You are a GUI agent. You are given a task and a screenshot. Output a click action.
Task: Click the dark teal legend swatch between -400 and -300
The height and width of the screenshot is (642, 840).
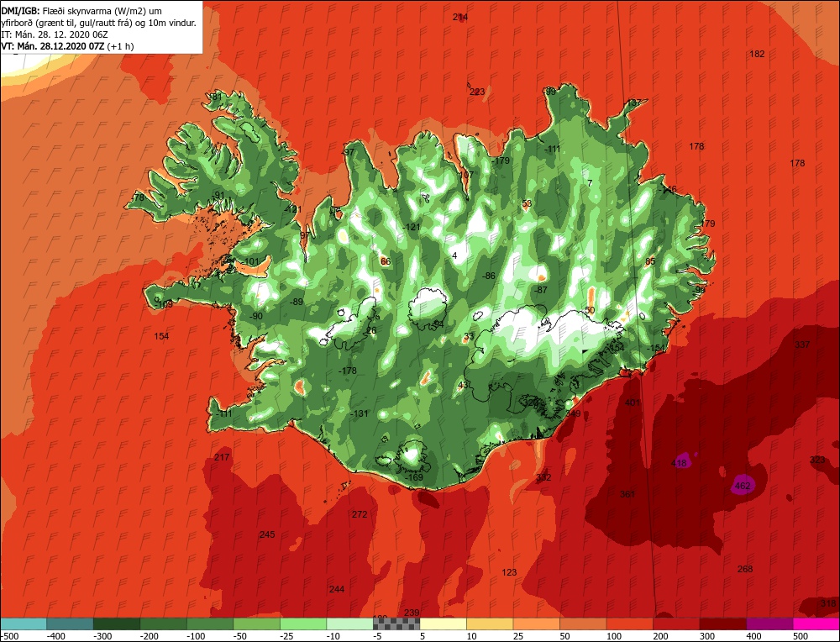tap(70, 624)
